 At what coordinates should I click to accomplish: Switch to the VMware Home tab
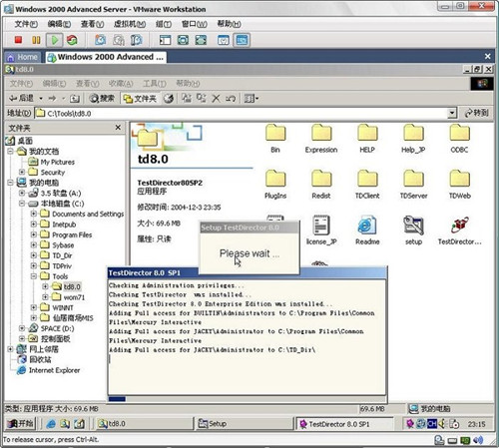pyautogui.click(x=23, y=57)
